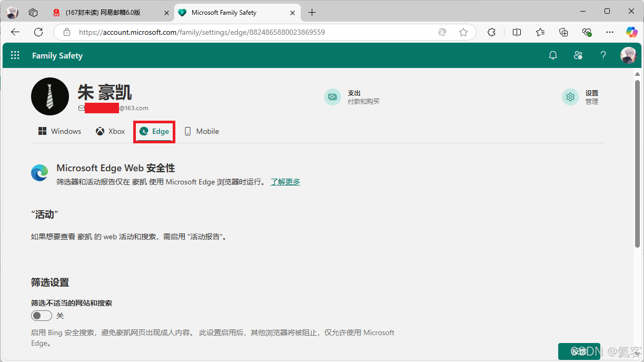The width and height of the screenshot is (644, 362).
Task: Open Browser essentials heart icon
Action: click(x=587, y=32)
